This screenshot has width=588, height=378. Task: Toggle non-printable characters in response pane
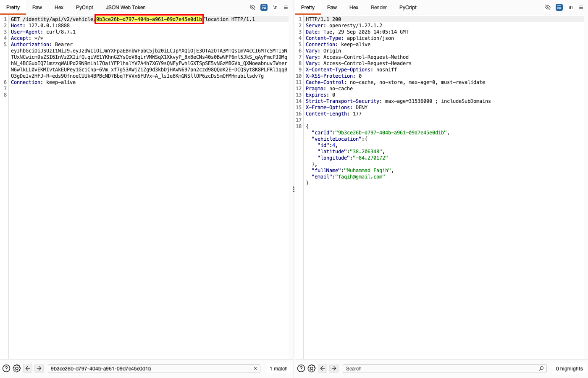click(548, 8)
